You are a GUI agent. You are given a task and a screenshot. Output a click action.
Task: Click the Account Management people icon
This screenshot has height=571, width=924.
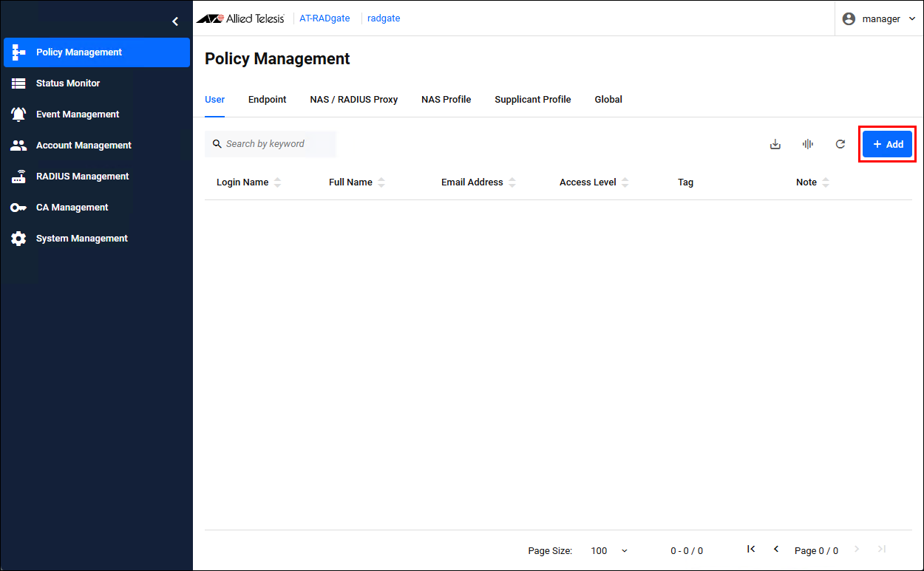[x=18, y=146]
